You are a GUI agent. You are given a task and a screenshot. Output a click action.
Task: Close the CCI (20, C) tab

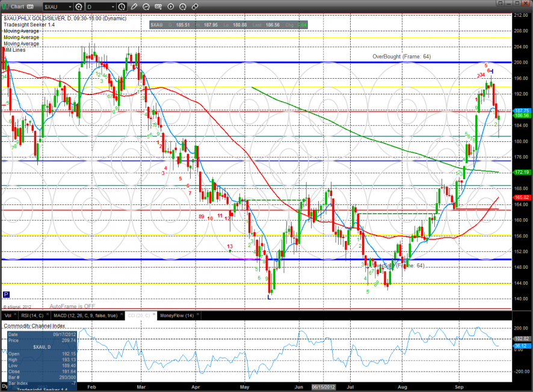155,315
